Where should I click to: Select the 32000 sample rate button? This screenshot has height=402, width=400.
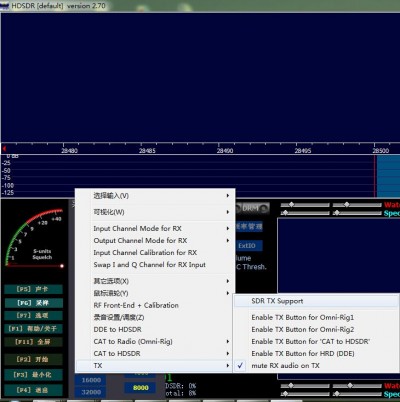pos(91,392)
